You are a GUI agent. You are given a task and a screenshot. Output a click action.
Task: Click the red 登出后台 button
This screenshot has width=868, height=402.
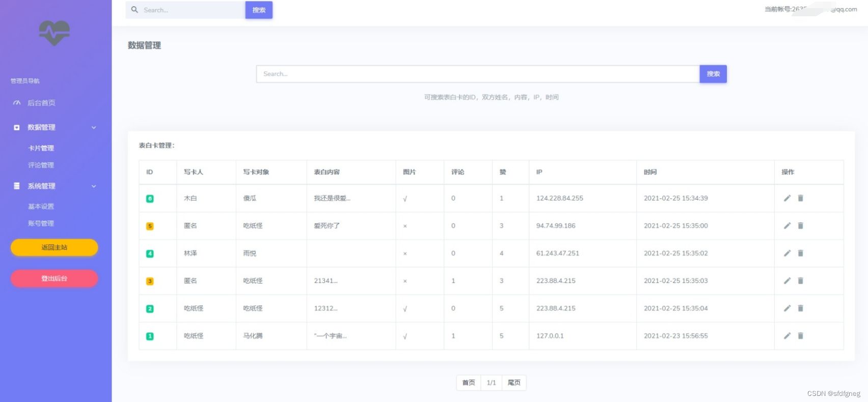[x=55, y=278]
